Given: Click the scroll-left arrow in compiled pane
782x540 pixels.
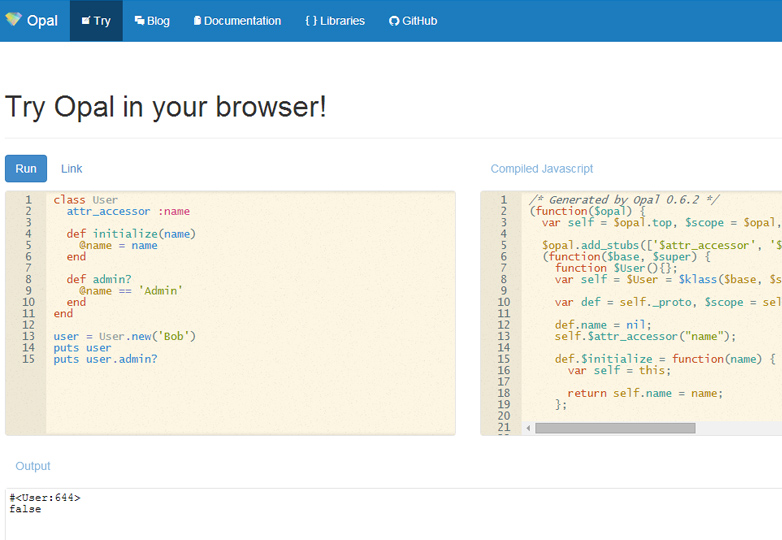Looking at the screenshot, I should (528, 428).
